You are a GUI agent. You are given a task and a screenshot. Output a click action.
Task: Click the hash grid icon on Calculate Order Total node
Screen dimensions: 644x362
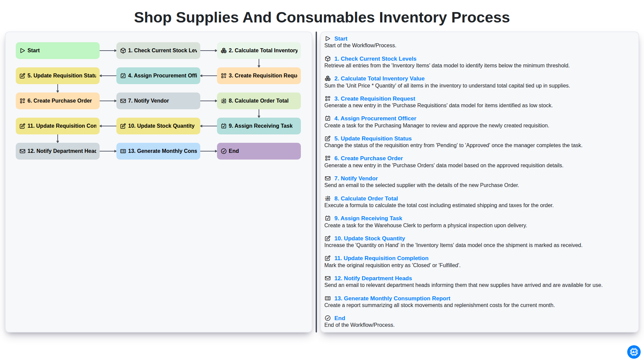[x=224, y=101]
